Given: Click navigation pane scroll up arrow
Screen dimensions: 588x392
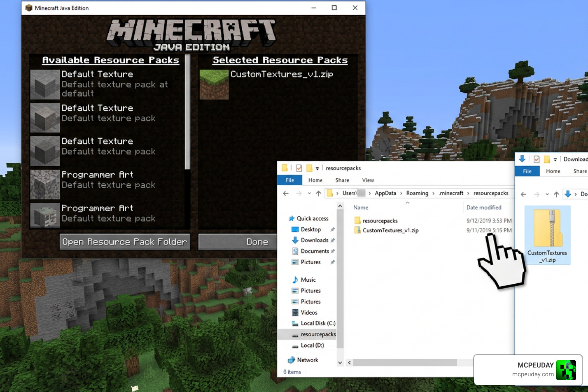Looking at the screenshot, I should pos(340,206).
